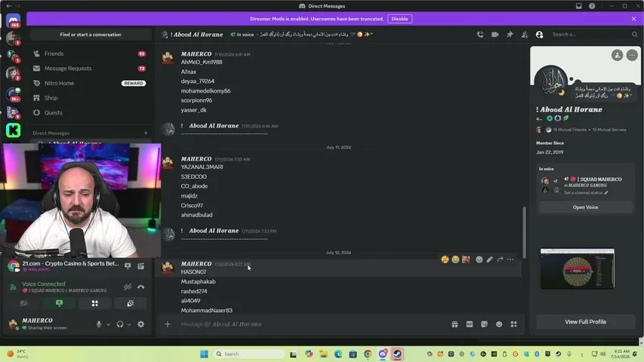
Task: Open the soundboard button in voice panel
Action: point(130,303)
